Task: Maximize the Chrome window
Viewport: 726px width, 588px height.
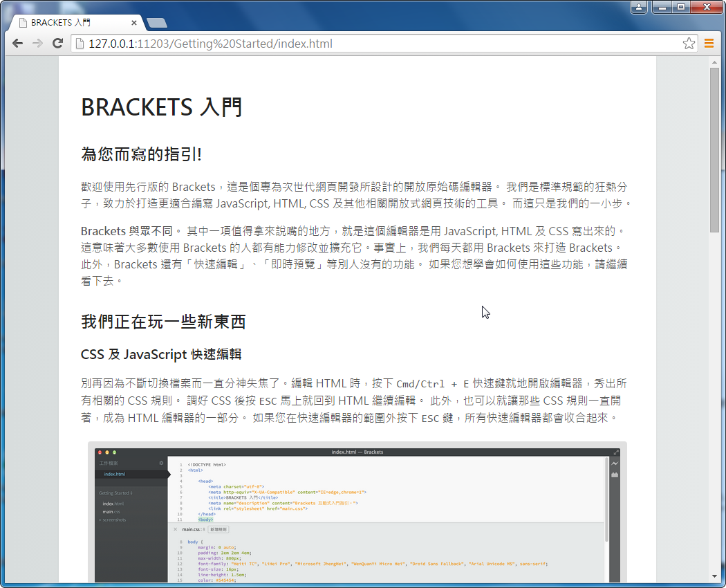Action: pos(681,7)
